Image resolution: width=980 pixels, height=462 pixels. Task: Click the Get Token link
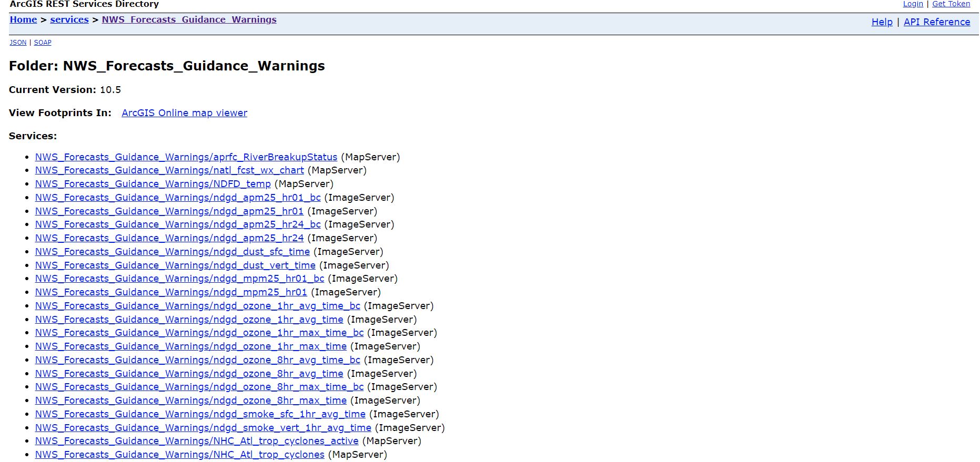pyautogui.click(x=951, y=4)
